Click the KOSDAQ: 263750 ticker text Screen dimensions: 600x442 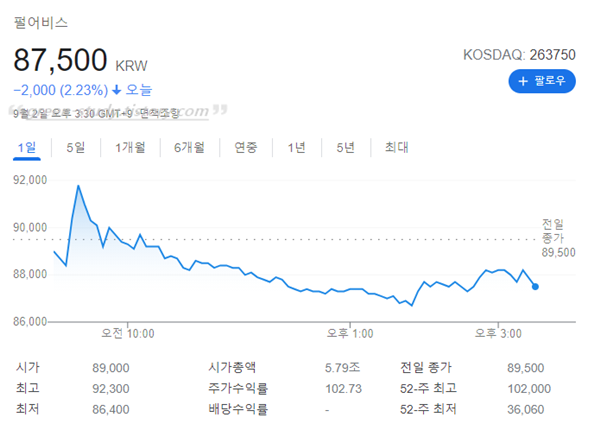coord(519,55)
